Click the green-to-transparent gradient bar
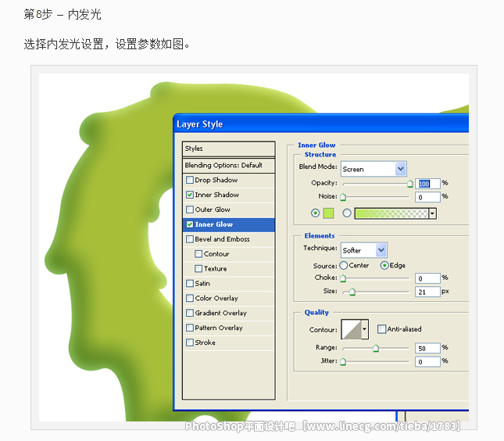Screen dimensions: 504x441 point(391,213)
